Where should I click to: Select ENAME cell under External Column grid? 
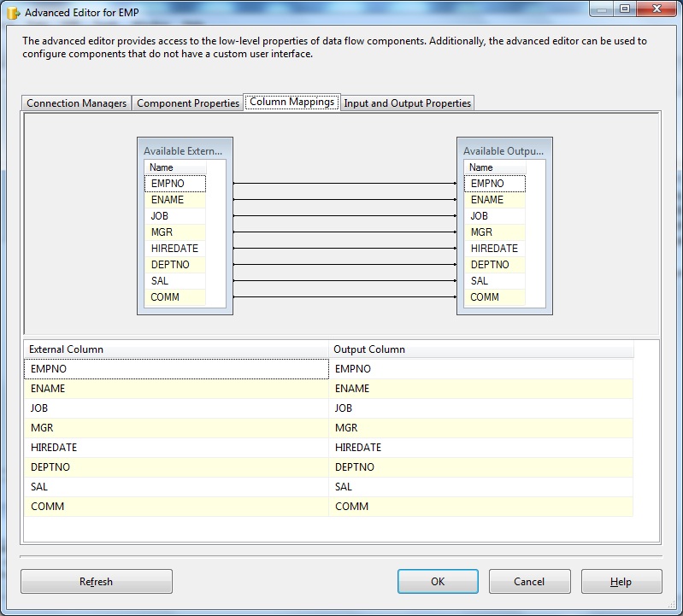tap(176, 389)
